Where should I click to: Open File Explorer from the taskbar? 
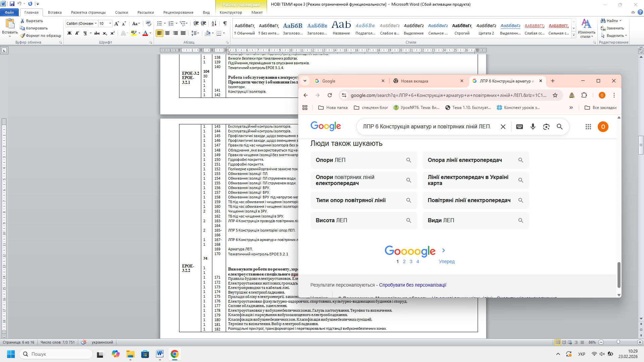(x=130, y=354)
